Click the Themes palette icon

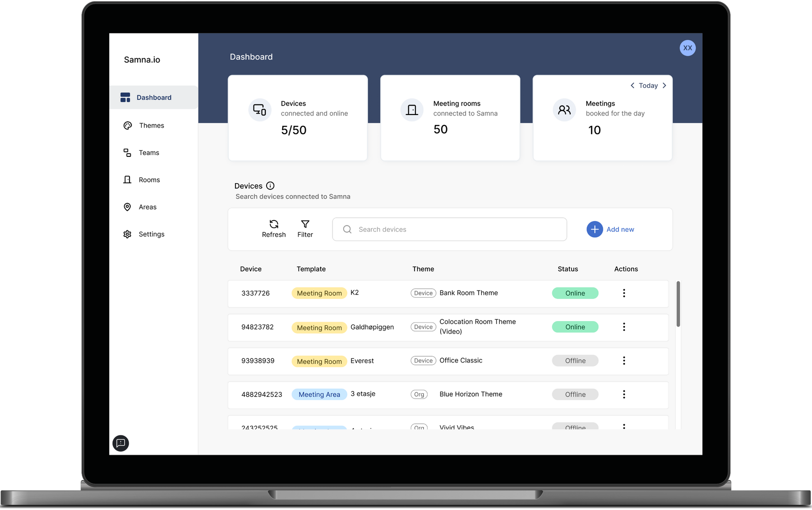pos(128,126)
